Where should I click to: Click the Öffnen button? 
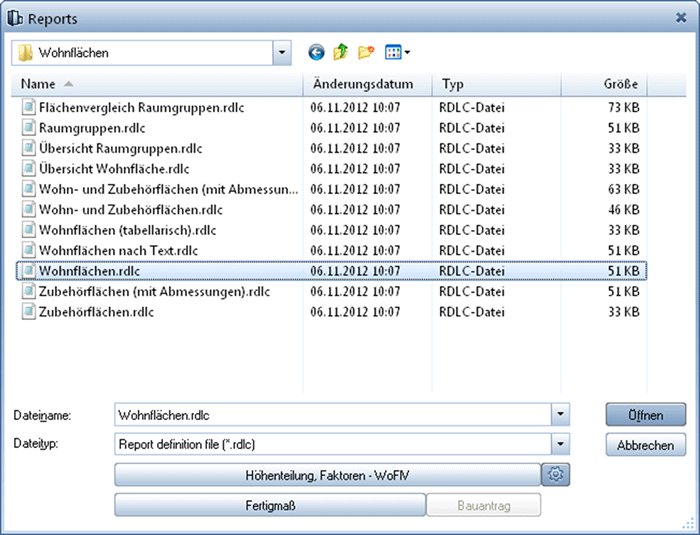646,415
